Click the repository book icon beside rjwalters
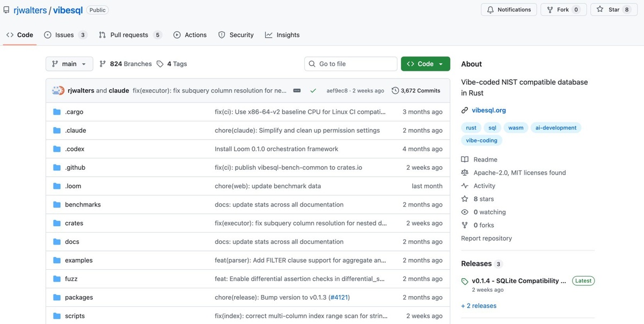 6,10
